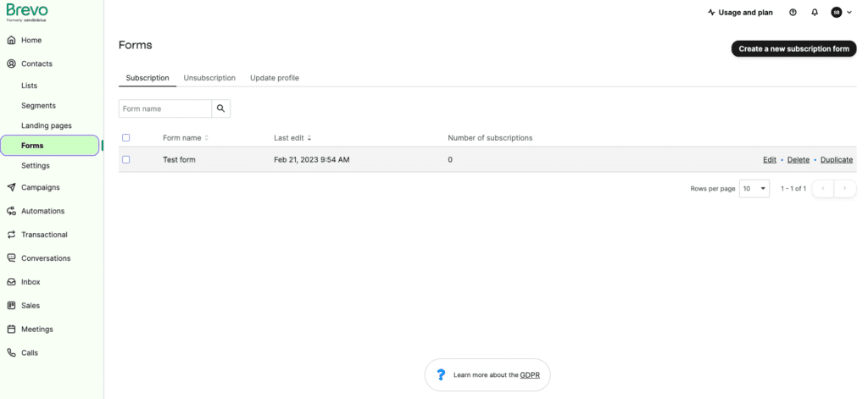Click Usage and plan text
Screen dimensions: 868x399
click(746, 12)
